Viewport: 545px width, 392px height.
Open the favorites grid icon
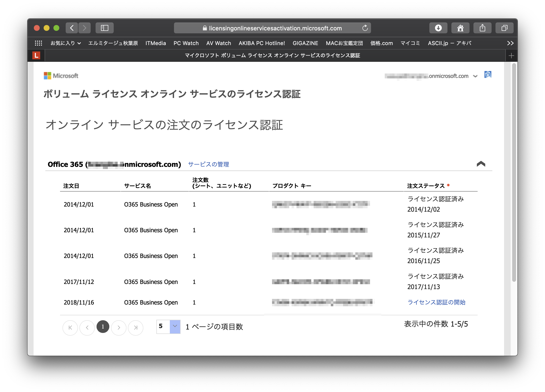coord(38,43)
